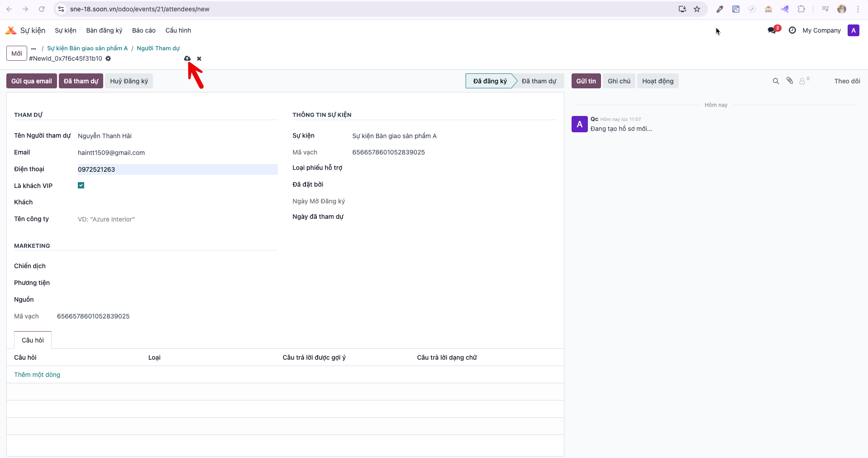This screenshot has width=868, height=458.
Task: Save the record with the cloud upload icon
Action: 187,58
